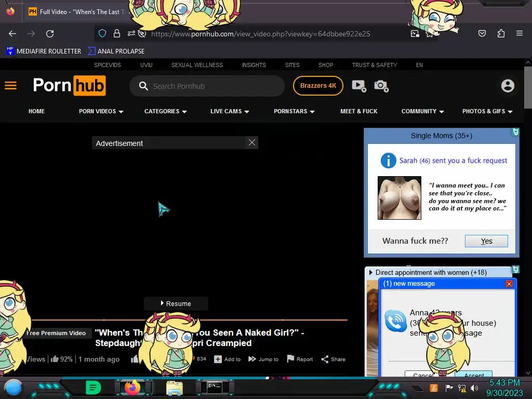Click the network tray icon
This screenshot has height=399, width=532.
tap(462, 388)
